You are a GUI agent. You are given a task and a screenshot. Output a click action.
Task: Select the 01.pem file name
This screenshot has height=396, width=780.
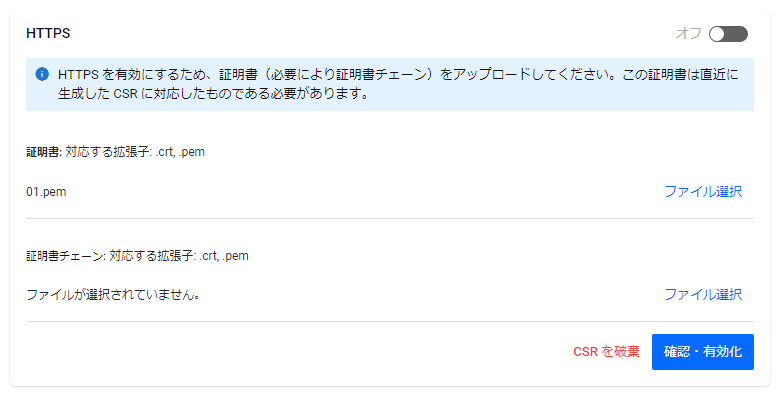46,192
